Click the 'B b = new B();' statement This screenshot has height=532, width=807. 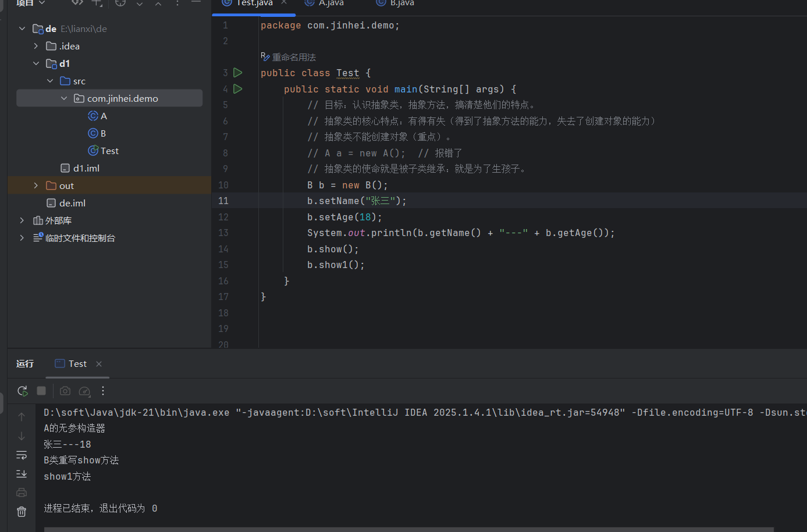347,185
